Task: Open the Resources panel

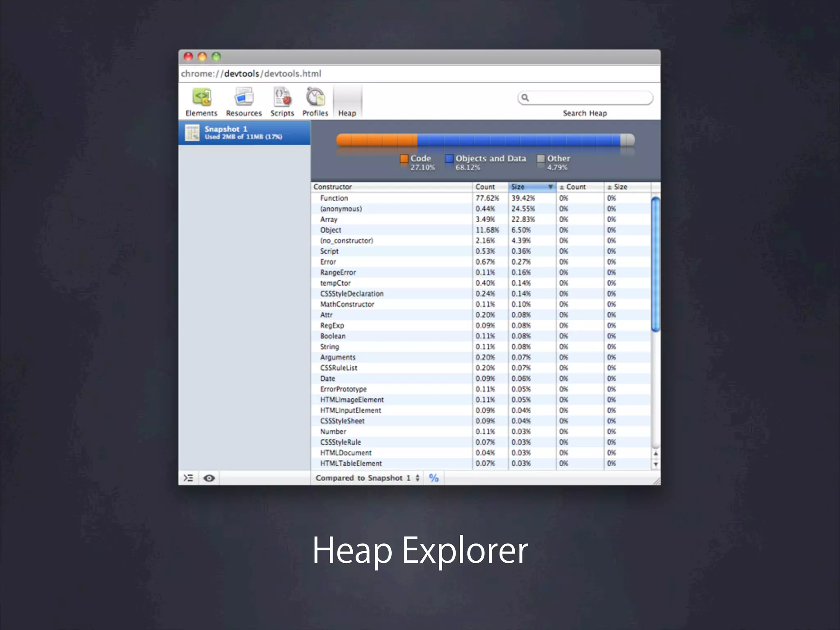Action: pos(244,102)
